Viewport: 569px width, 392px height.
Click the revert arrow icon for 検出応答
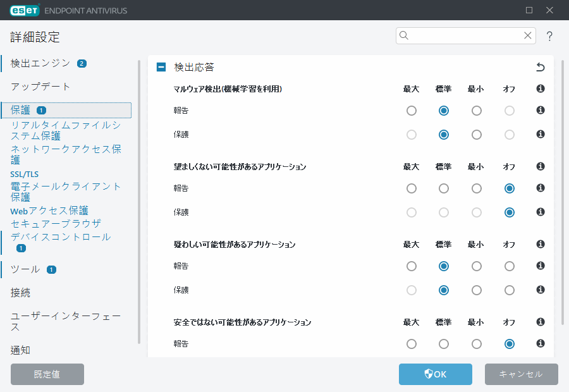click(x=540, y=67)
